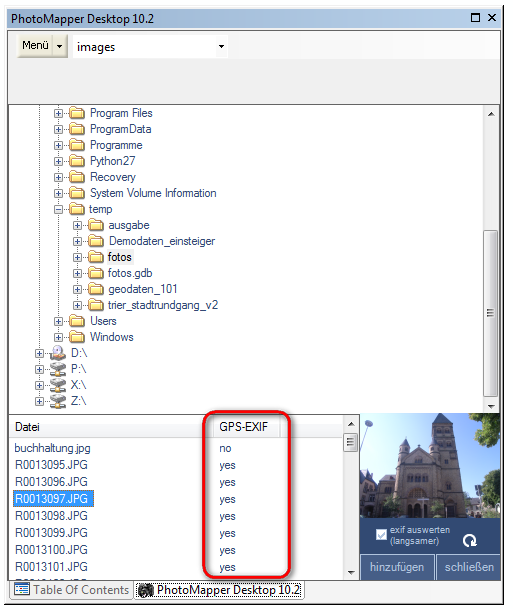Click the fotos folder icon
This screenshot has height=609, width=513.
[x=96, y=257]
